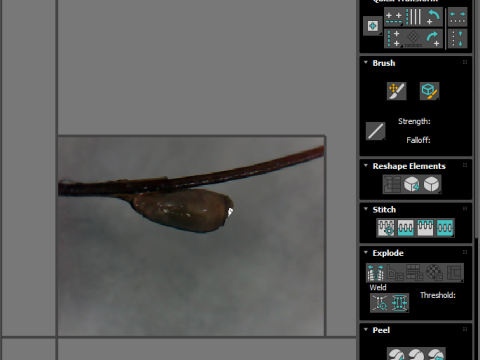Click the Target Weld icon
This screenshot has width=480, height=360.
click(x=380, y=303)
